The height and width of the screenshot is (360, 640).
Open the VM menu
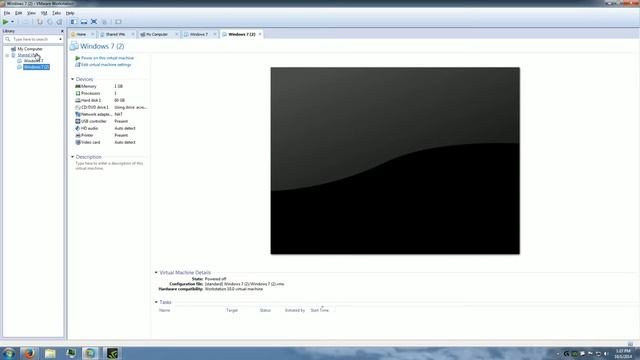[44, 13]
